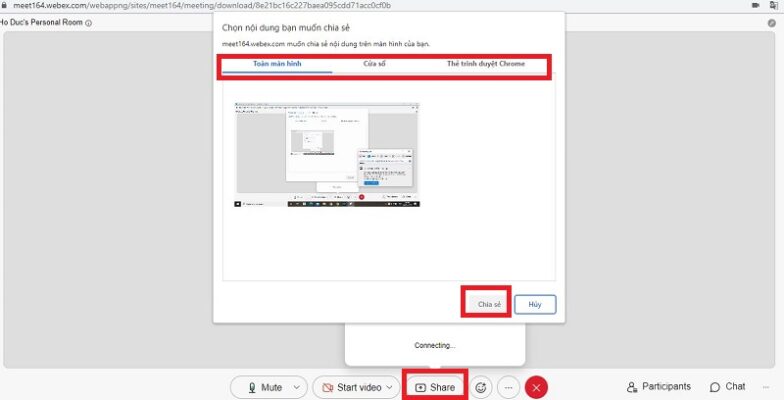
Task: Click the "Hủy" cancel button
Action: pyautogui.click(x=535, y=304)
